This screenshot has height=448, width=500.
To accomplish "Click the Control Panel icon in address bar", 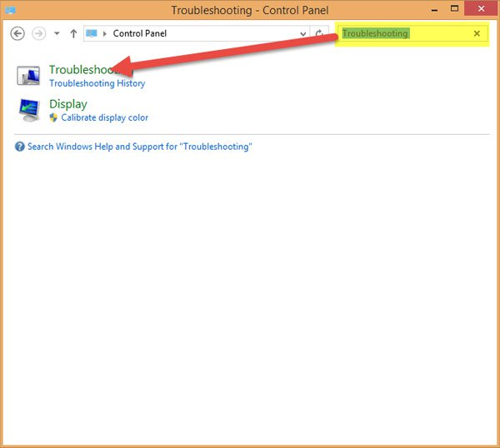I will coord(92,33).
